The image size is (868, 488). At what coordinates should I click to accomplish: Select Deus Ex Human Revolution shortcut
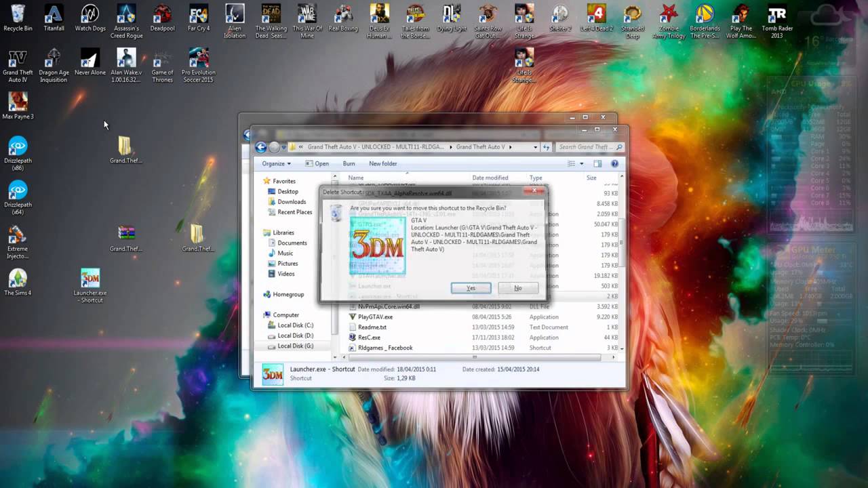[x=379, y=22]
